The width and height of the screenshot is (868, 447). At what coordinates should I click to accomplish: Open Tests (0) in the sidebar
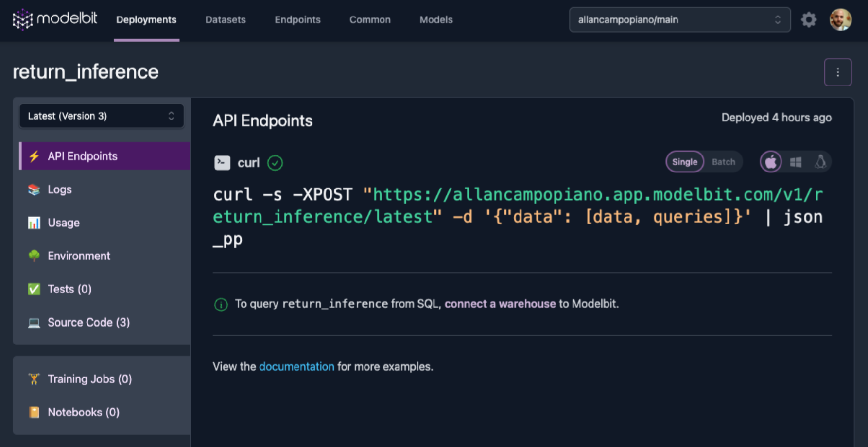click(x=104, y=289)
